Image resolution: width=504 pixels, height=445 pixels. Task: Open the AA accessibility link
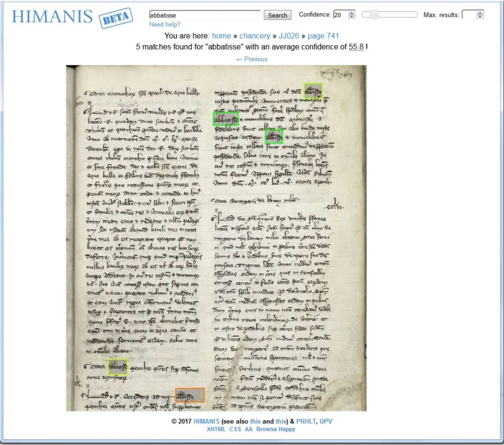pyautogui.click(x=248, y=429)
